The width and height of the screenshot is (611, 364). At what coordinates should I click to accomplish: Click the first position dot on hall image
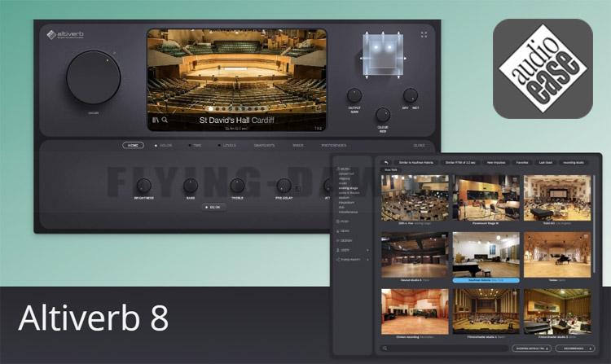(211, 109)
